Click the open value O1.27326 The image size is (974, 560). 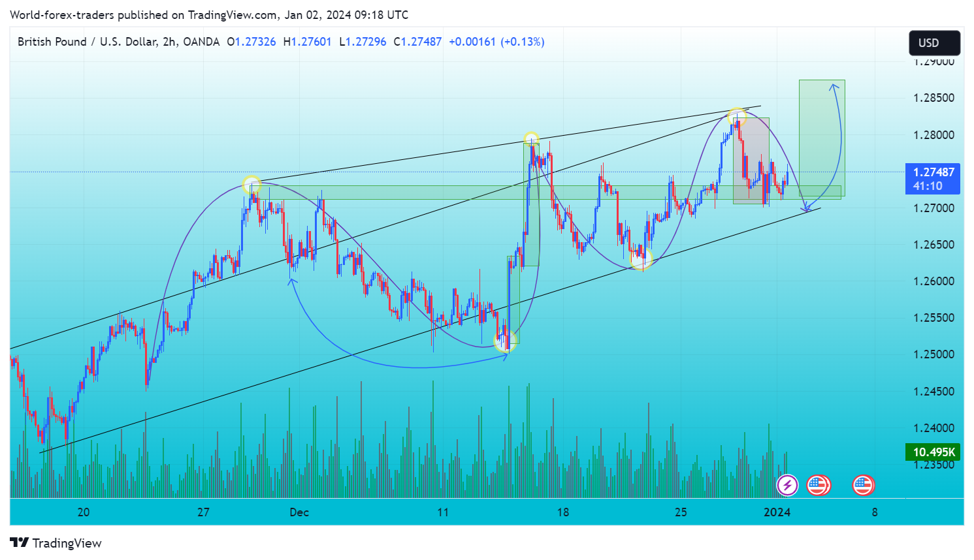click(252, 42)
